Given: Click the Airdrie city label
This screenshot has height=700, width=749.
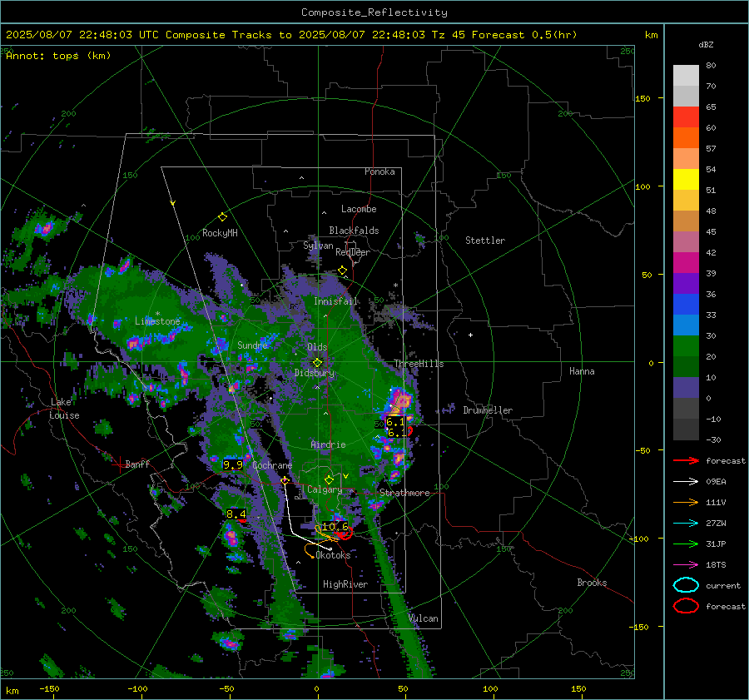Looking at the screenshot, I should point(328,444).
